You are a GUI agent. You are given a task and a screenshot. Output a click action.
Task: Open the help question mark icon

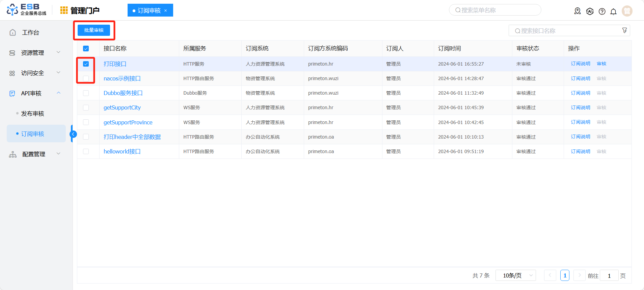[602, 11]
